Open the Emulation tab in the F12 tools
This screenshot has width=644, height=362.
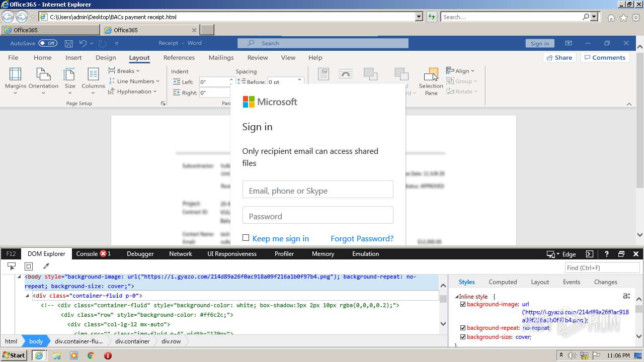366,254
